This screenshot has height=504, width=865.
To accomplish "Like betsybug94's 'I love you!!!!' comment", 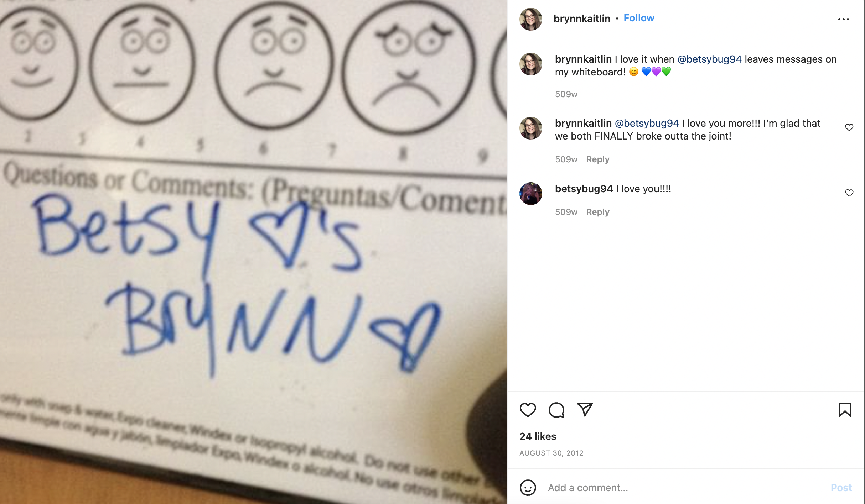I will point(849,193).
